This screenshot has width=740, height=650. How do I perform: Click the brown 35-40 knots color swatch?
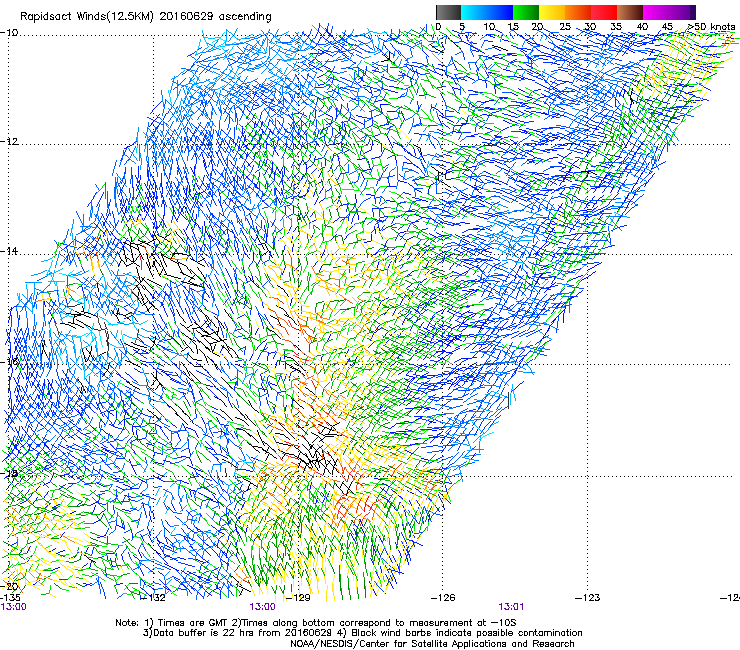coord(630,12)
